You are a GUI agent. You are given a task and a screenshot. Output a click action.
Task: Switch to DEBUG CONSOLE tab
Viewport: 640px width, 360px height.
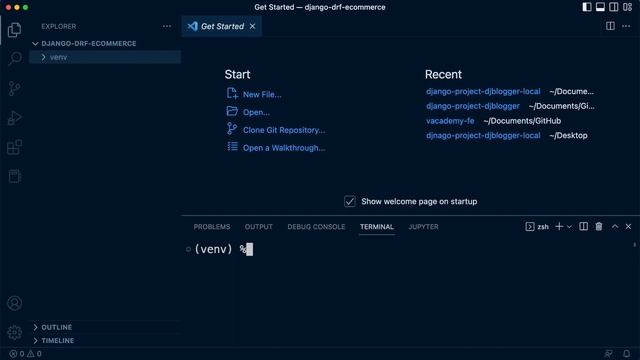[316, 227]
